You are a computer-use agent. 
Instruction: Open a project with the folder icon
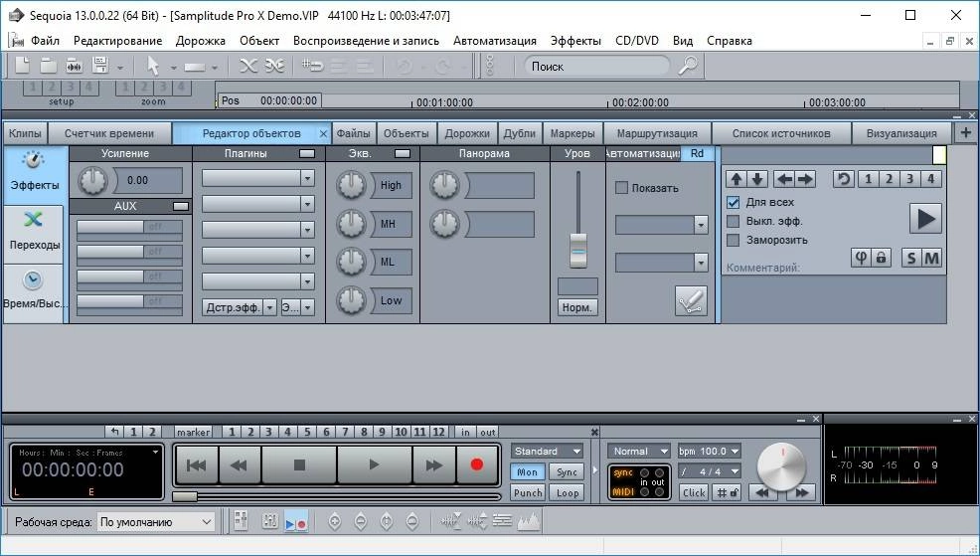pyautogui.click(x=48, y=65)
